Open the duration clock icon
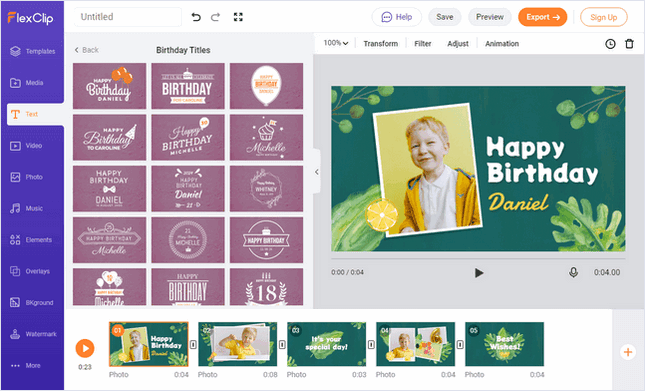645x391 pixels. (610, 44)
